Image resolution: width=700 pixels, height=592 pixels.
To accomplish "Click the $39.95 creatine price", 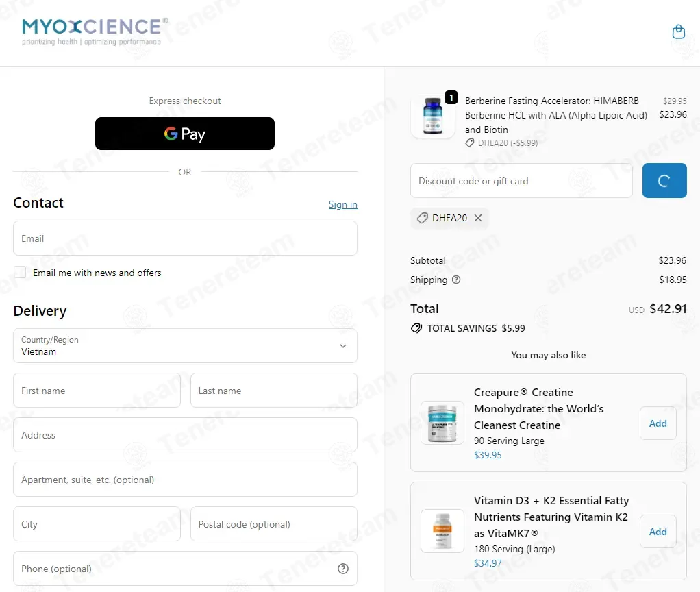I will pyautogui.click(x=488, y=456).
